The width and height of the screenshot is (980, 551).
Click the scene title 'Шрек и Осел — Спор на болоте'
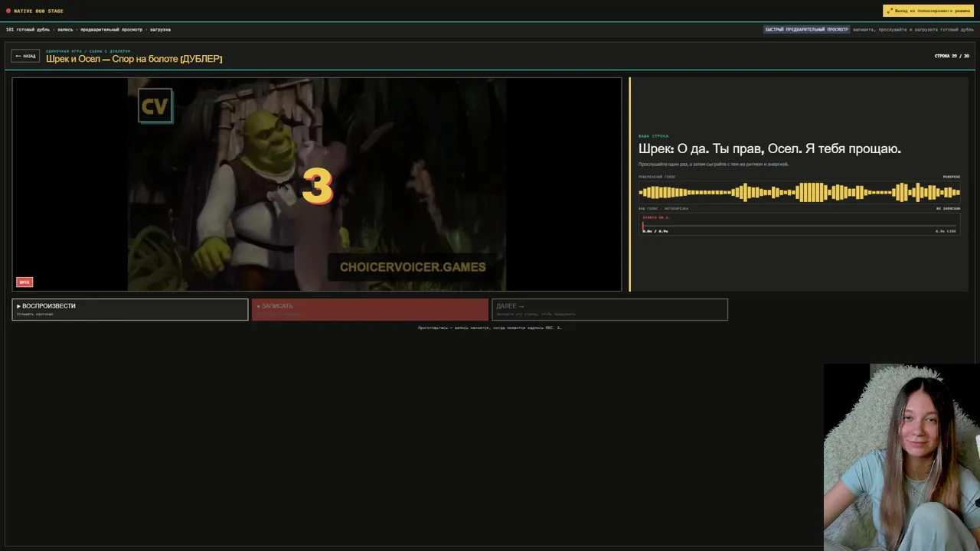point(134,59)
